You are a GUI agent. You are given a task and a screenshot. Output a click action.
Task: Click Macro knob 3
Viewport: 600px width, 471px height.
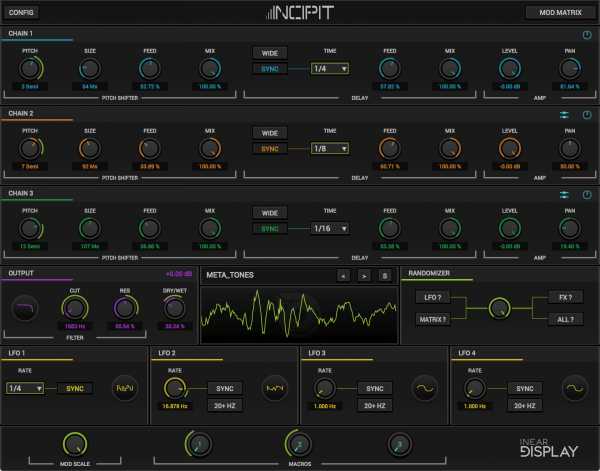(399, 444)
